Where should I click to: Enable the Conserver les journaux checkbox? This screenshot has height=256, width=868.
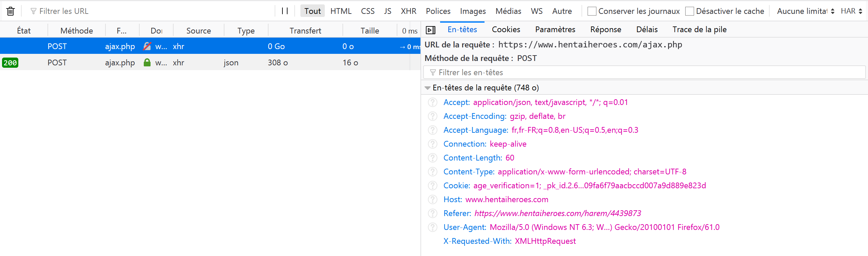592,11
